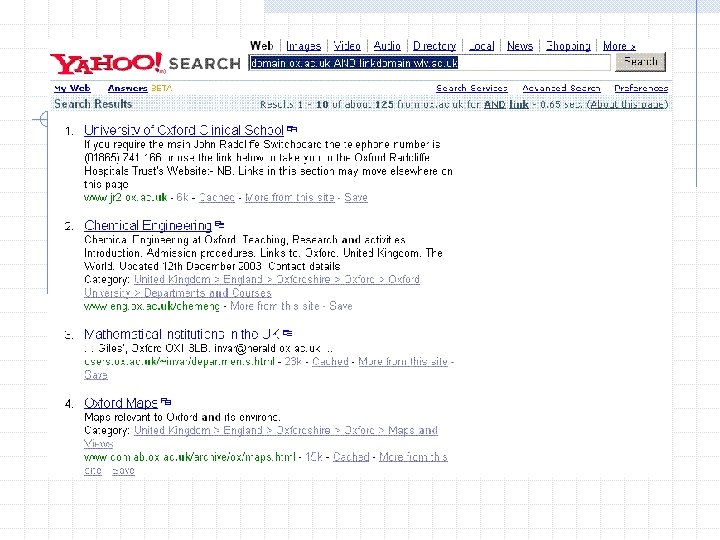Open new-window icon beside University of Oxford Clinical School
720x540 pixels.
[292, 129]
